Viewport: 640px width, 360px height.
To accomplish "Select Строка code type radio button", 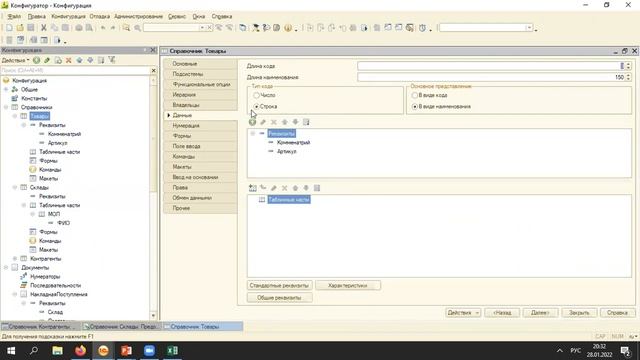I will pos(256,107).
